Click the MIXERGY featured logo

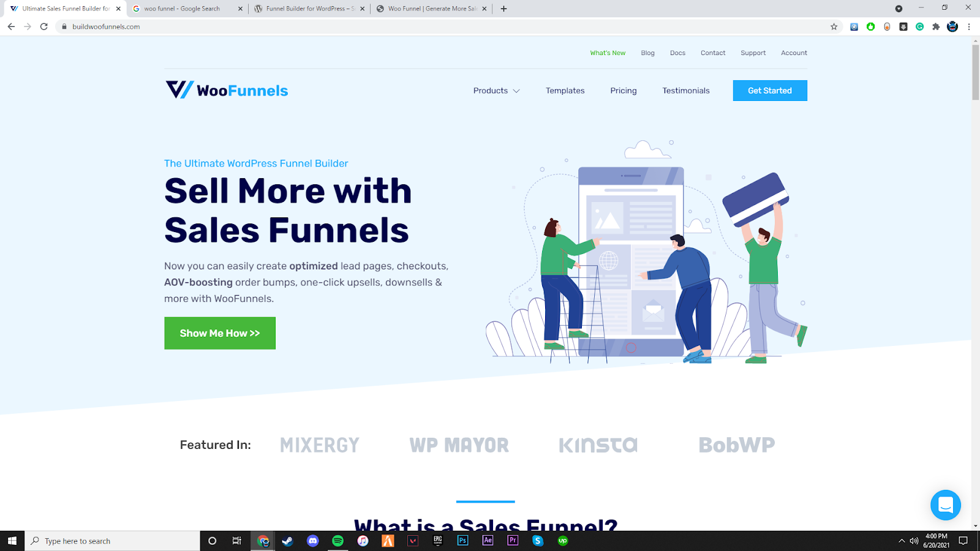(x=320, y=445)
